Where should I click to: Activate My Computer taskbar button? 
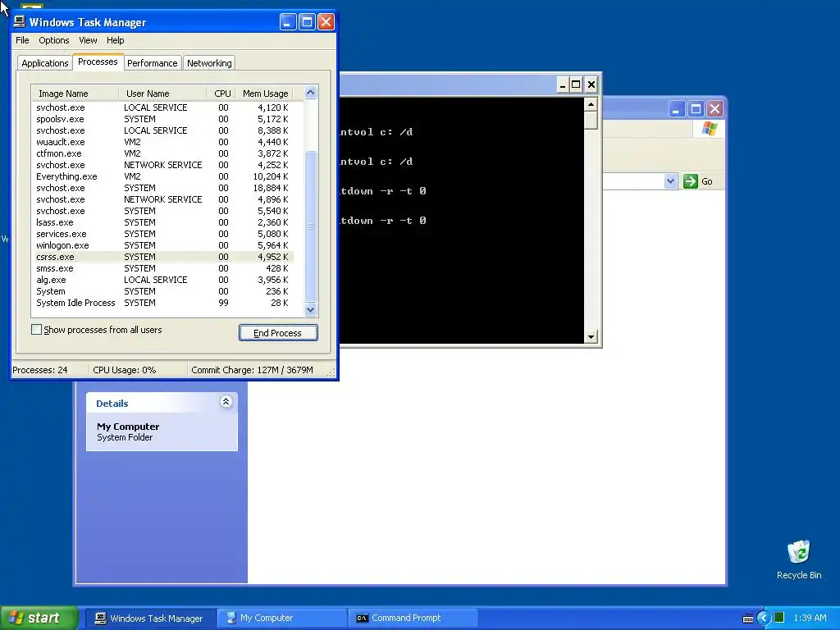283,619
